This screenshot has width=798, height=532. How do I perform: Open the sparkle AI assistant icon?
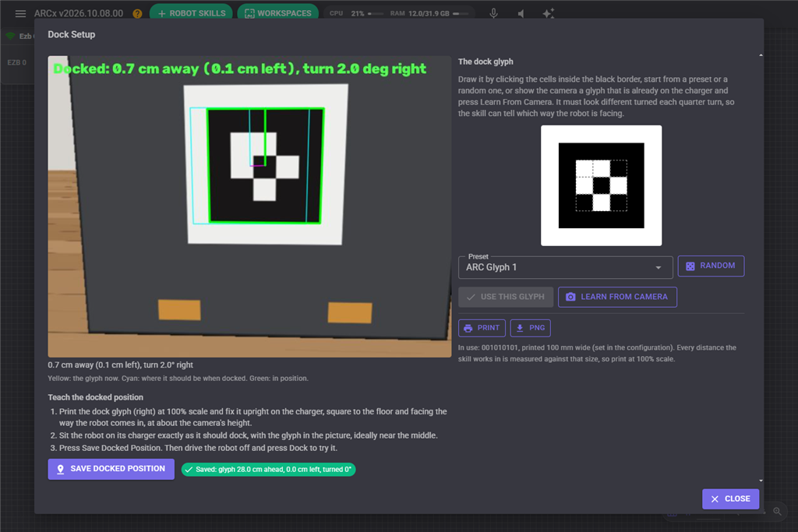tap(548, 13)
